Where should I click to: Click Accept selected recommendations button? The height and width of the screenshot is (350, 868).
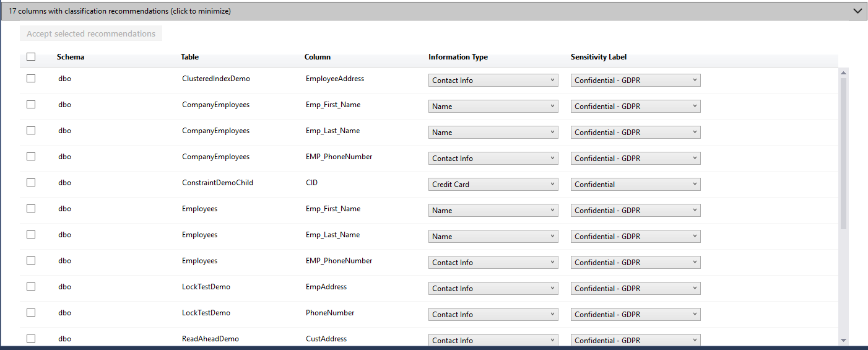pos(91,33)
